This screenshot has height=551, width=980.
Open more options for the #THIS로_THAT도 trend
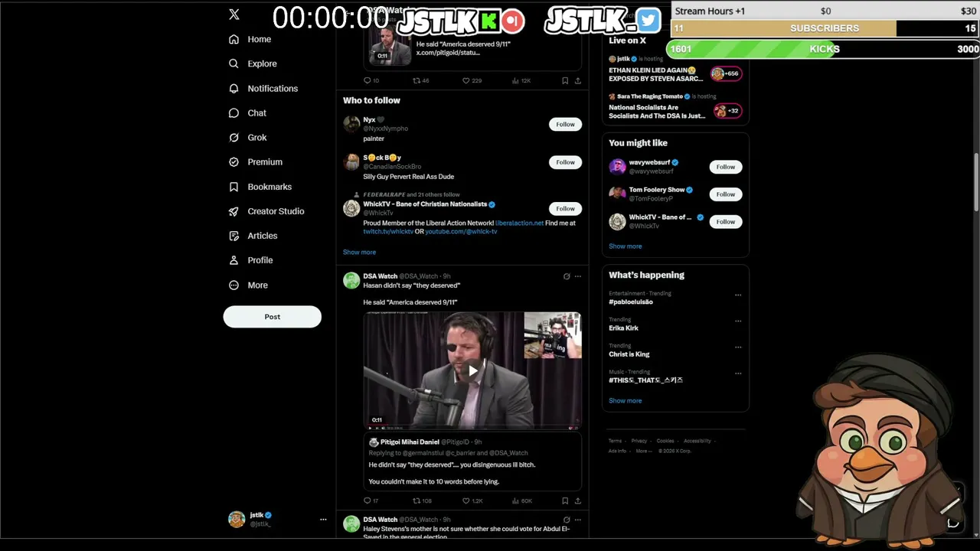(x=738, y=373)
